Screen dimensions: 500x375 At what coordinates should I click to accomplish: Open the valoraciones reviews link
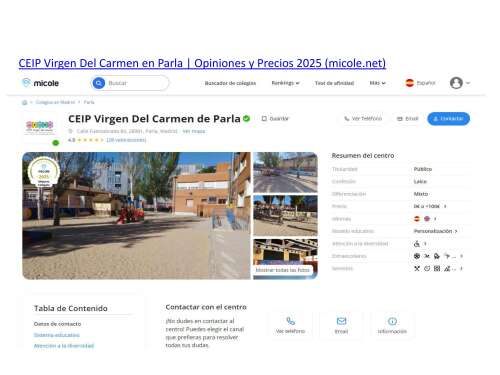126,140
